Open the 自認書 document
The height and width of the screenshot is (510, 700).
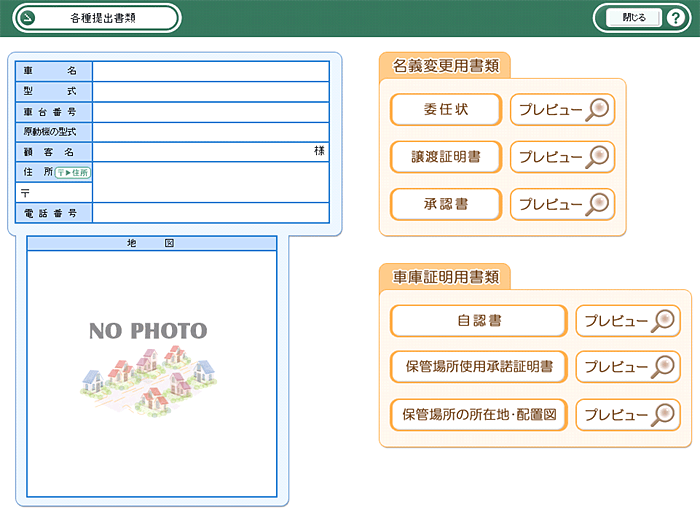click(x=479, y=321)
